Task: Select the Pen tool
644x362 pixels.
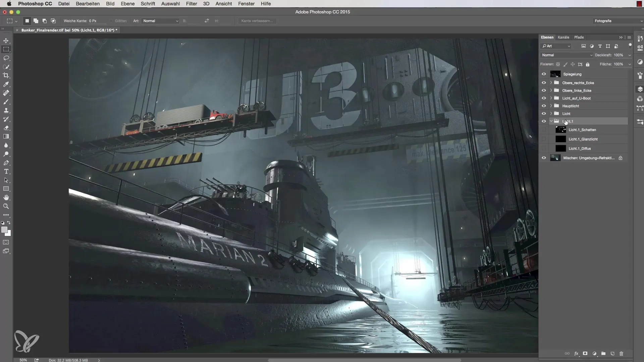Action: point(6,163)
